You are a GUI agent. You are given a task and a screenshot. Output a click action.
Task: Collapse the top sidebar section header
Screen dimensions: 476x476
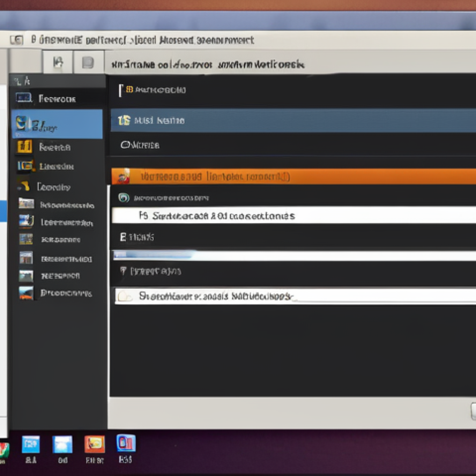[x=56, y=80]
